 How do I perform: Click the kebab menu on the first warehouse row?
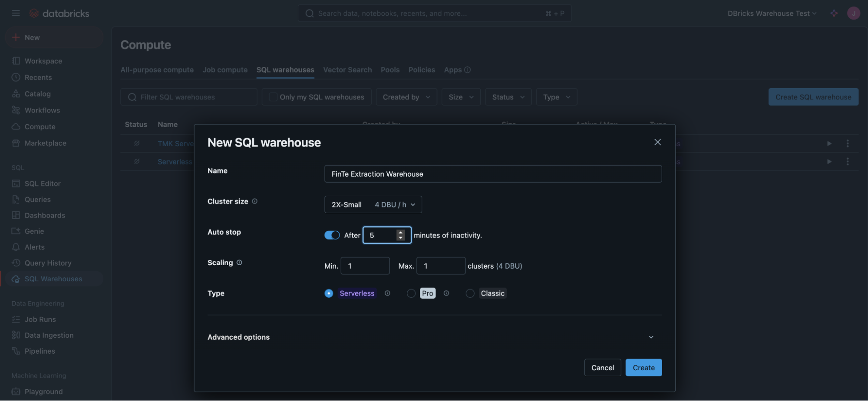pos(847,143)
